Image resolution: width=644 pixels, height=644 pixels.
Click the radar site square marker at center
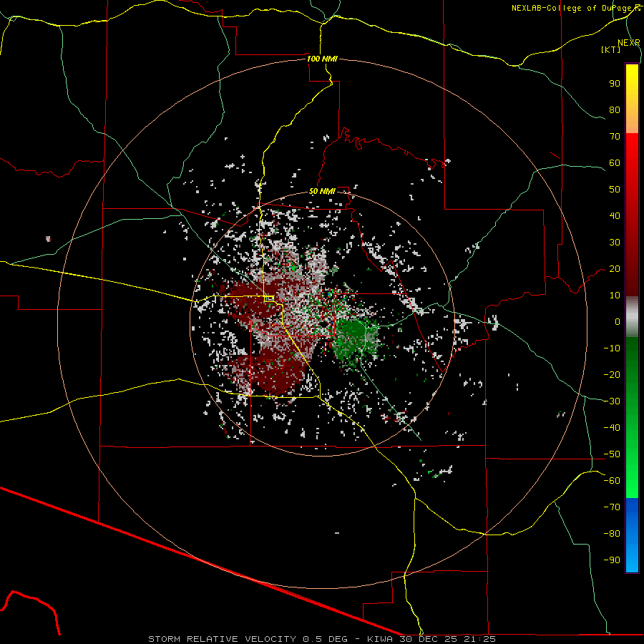269,298
